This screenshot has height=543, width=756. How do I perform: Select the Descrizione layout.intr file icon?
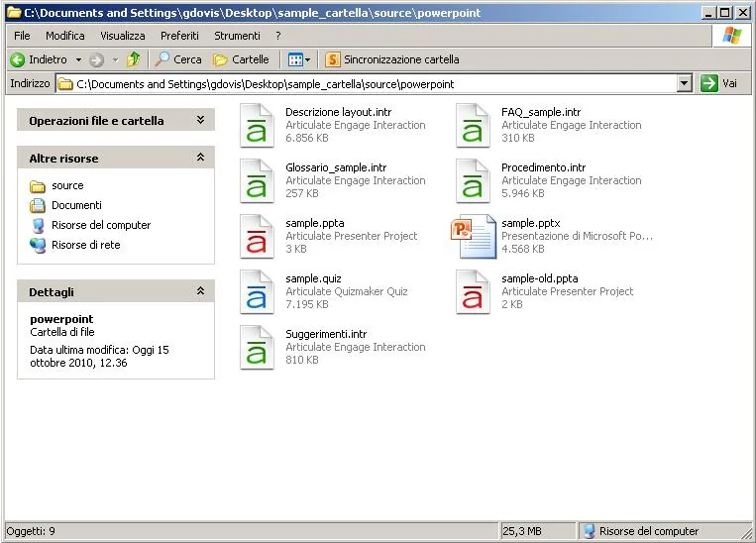click(257, 126)
